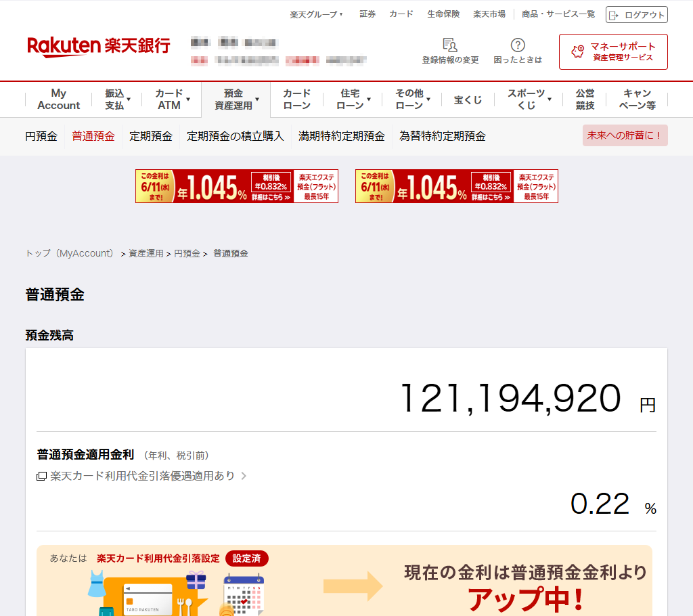Expand the 住宅ローン menu

pyautogui.click(x=353, y=100)
